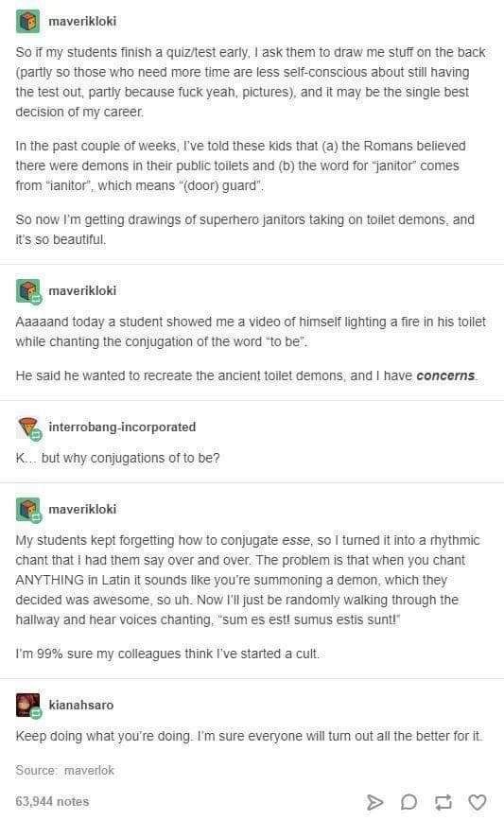Open maverikloki username on first post
The height and width of the screenshot is (820, 504).
pyautogui.click(x=82, y=22)
